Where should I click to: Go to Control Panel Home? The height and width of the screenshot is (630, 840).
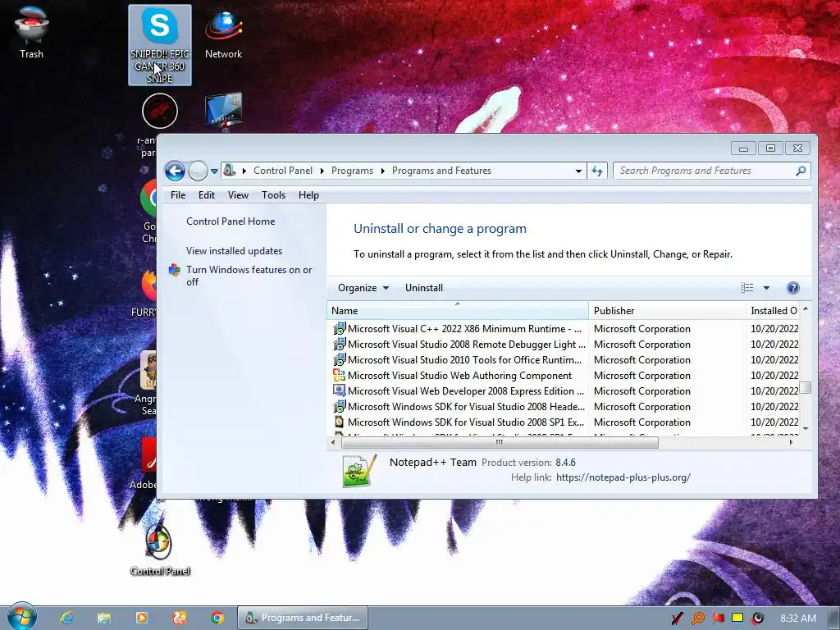(231, 221)
